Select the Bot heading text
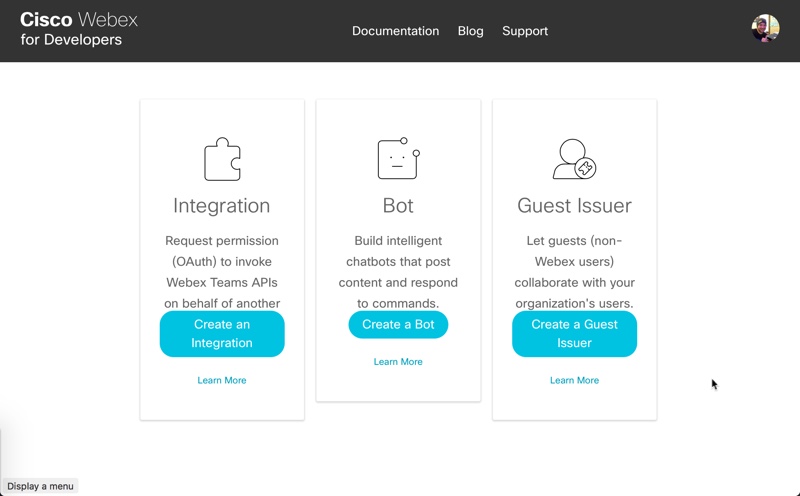The width and height of the screenshot is (800, 496). tap(398, 206)
